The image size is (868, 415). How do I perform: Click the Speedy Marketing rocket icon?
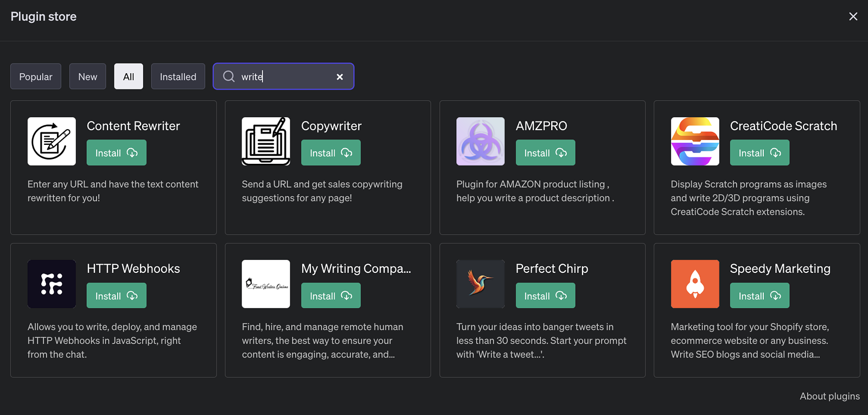click(695, 284)
